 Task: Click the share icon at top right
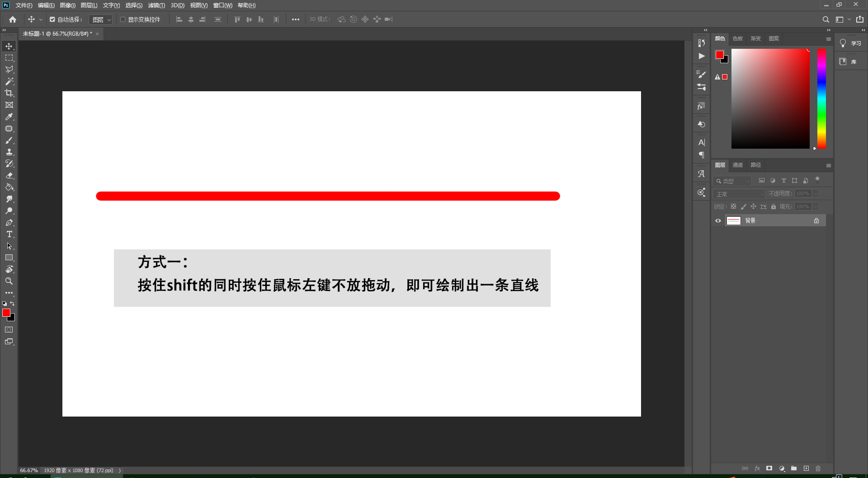860,19
